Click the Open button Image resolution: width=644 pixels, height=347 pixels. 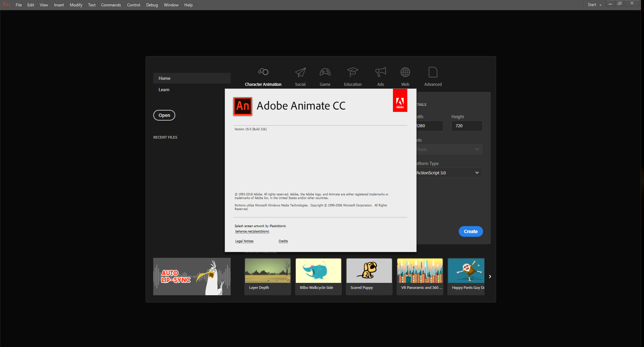coord(164,115)
